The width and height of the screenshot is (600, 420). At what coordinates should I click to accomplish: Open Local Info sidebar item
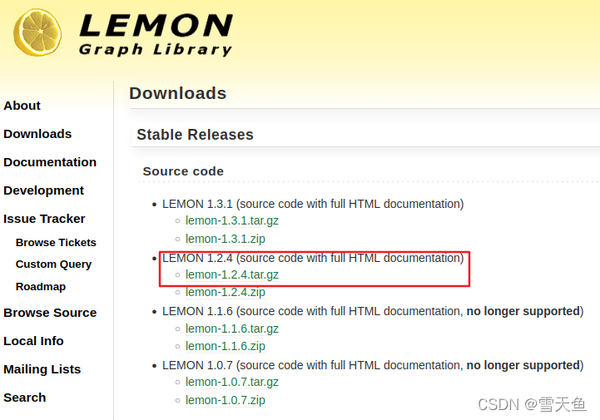(34, 341)
